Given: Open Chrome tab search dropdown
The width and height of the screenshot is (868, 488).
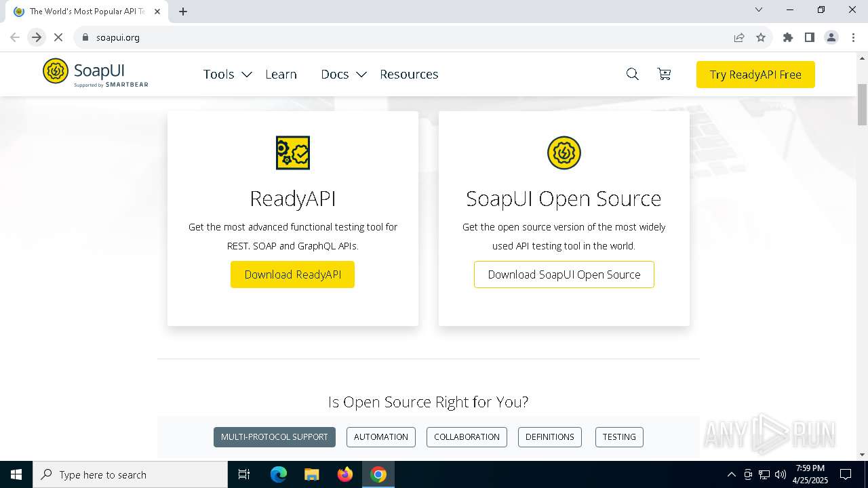Looking at the screenshot, I should pos(759,9).
